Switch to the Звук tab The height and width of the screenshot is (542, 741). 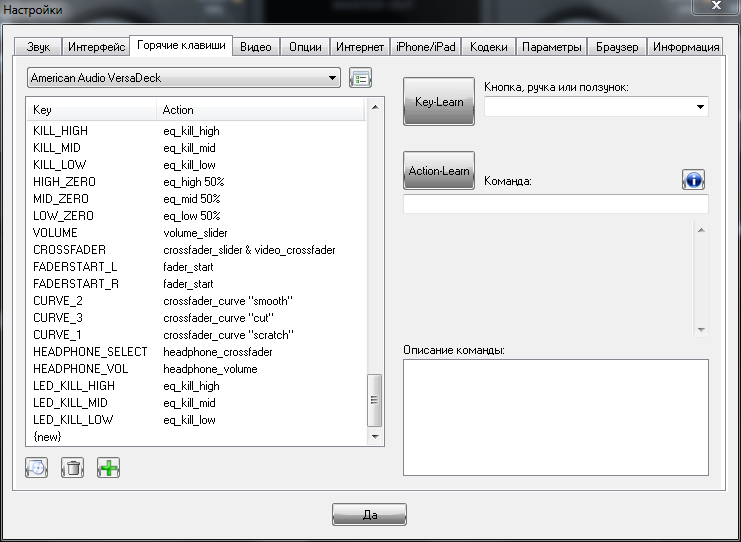click(38, 47)
